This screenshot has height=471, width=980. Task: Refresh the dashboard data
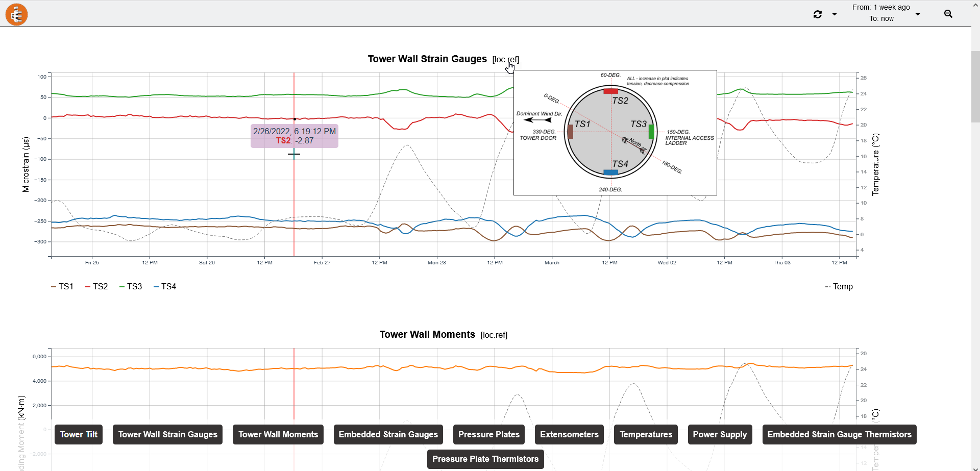[x=818, y=14]
